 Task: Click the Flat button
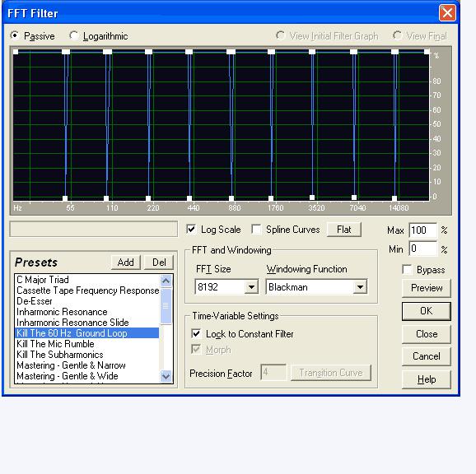(344, 230)
